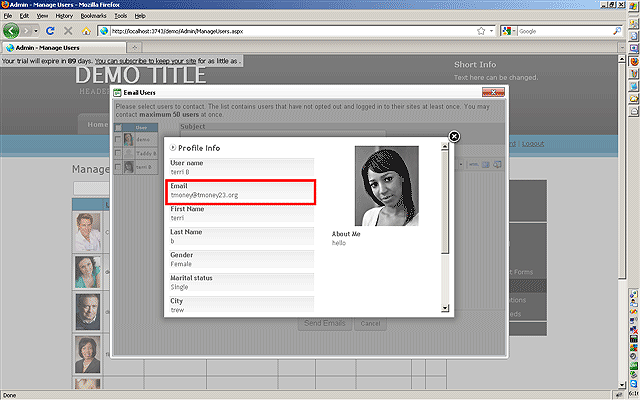Bookmark this page with the star icon
Viewport: 640px width, 400px height.
[x=481, y=31]
